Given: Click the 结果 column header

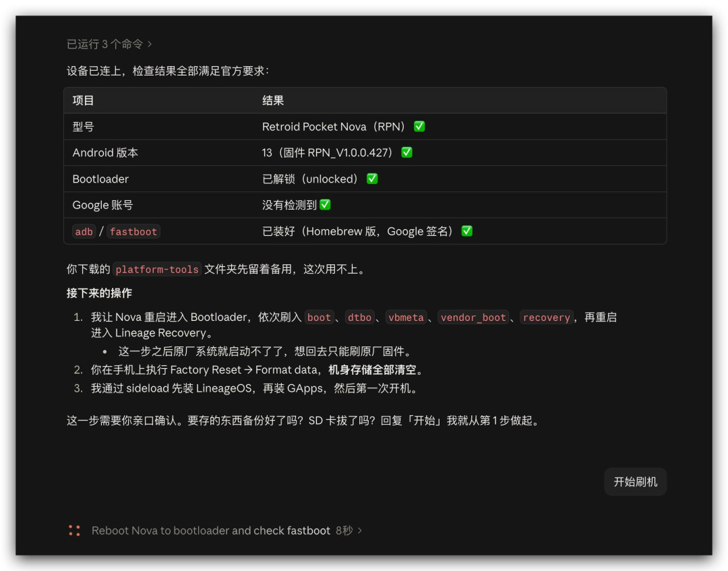Looking at the screenshot, I should point(273,100).
